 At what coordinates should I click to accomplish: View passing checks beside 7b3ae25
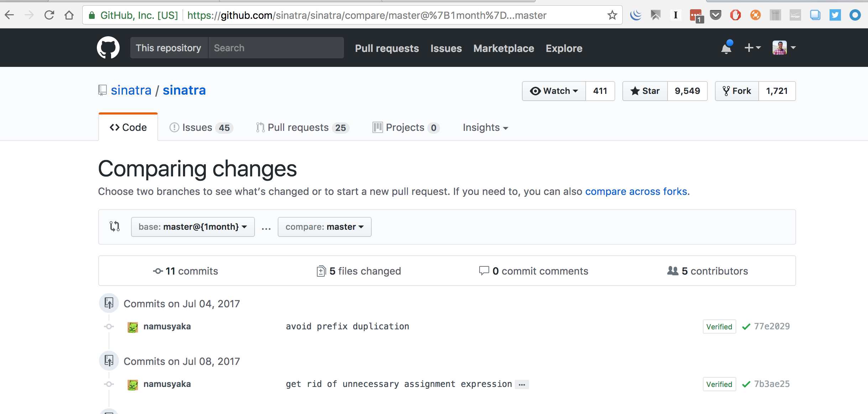746,384
